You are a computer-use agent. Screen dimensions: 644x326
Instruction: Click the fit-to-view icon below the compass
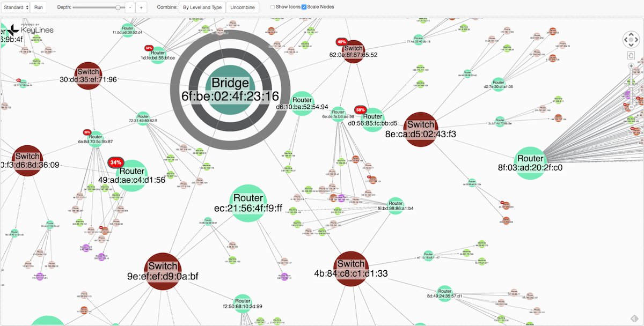[x=631, y=55]
